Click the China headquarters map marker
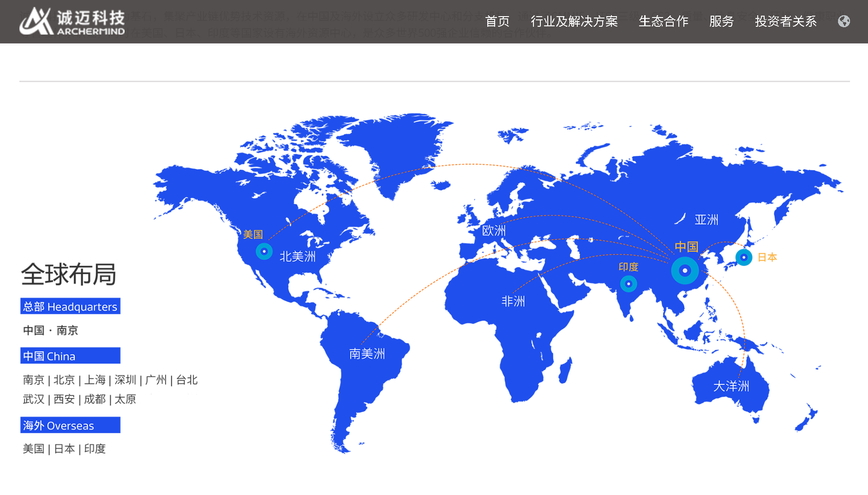Viewport: 868px width, 495px height. [685, 270]
